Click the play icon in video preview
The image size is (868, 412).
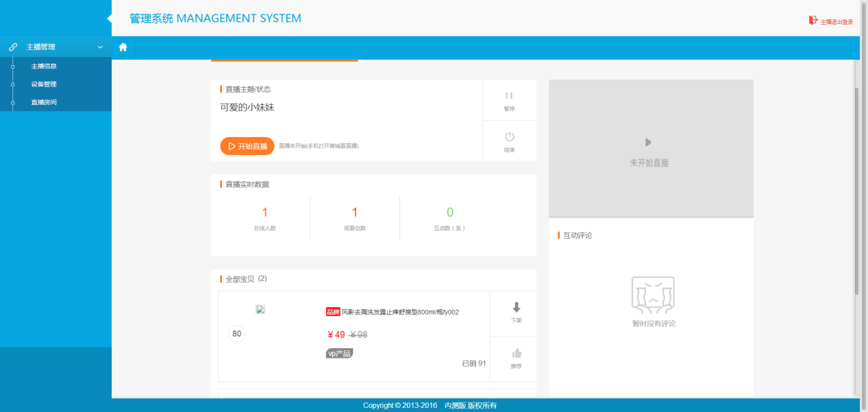click(x=648, y=143)
